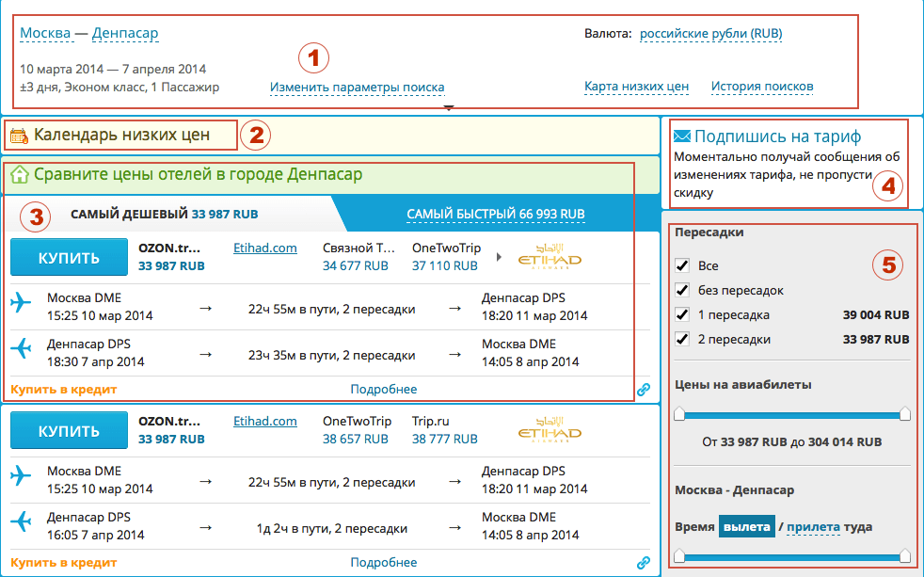Uncheck the Все transfers checkbox

(682, 266)
